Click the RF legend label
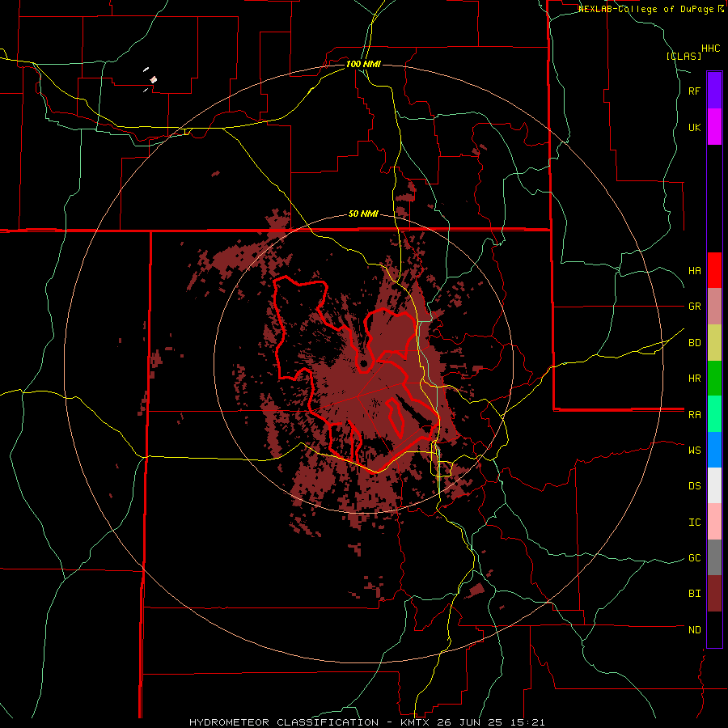The width and height of the screenshot is (728, 728). point(695,91)
